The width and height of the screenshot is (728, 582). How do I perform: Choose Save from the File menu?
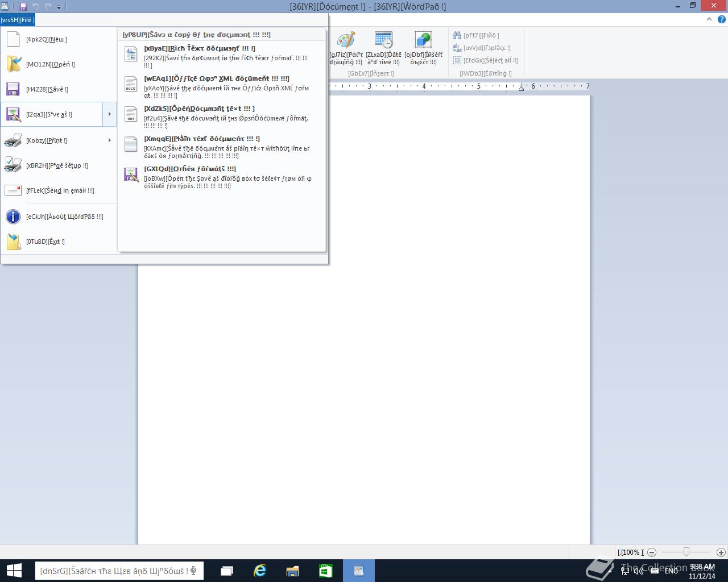[59, 89]
